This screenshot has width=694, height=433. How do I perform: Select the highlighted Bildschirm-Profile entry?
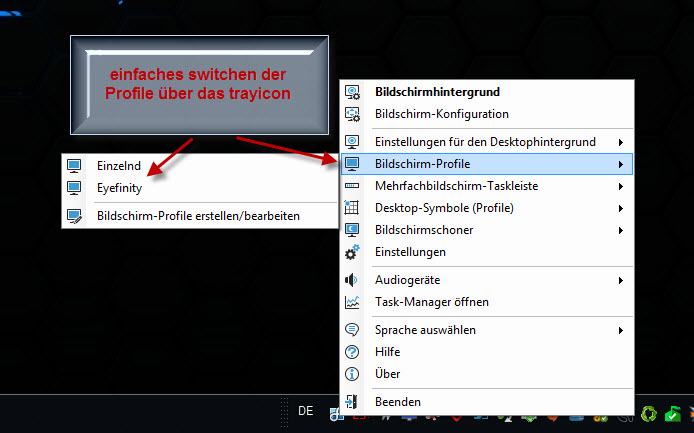pyautogui.click(x=487, y=164)
